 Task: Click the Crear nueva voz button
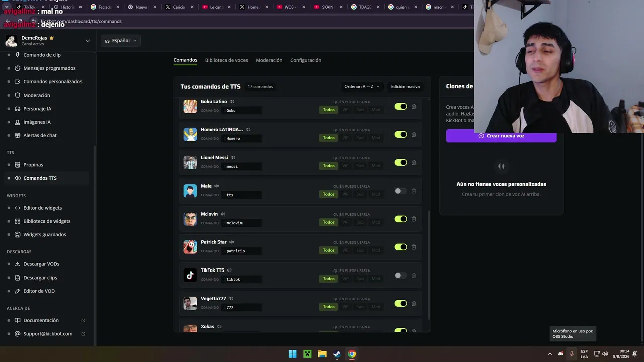pyautogui.click(x=501, y=136)
